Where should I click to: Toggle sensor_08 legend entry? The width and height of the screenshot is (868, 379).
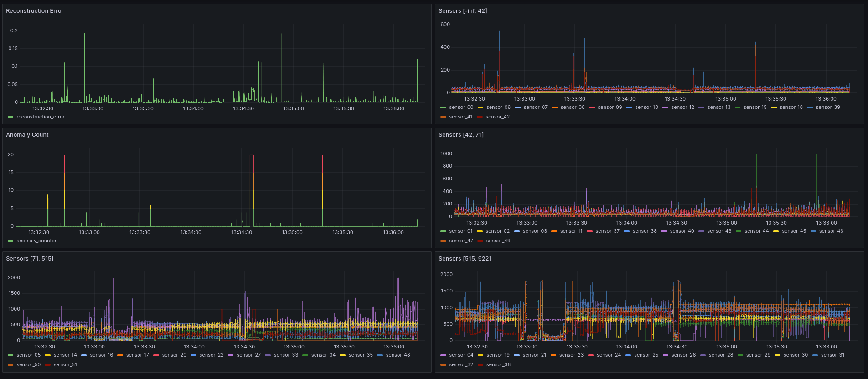(x=573, y=108)
